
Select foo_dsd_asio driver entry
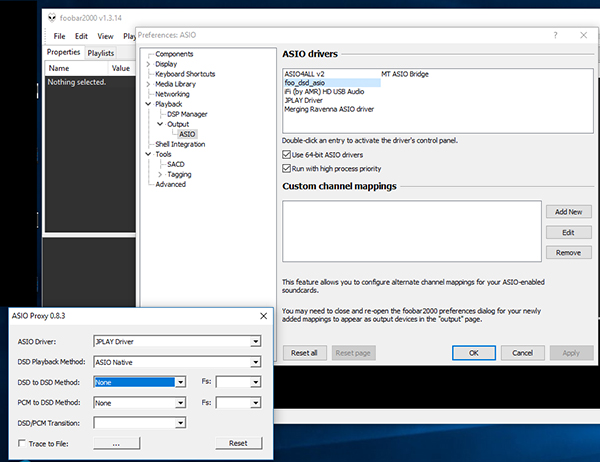332,83
